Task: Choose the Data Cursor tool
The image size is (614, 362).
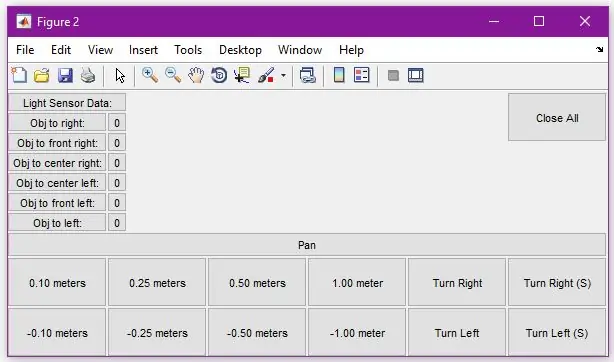Action: (242, 75)
